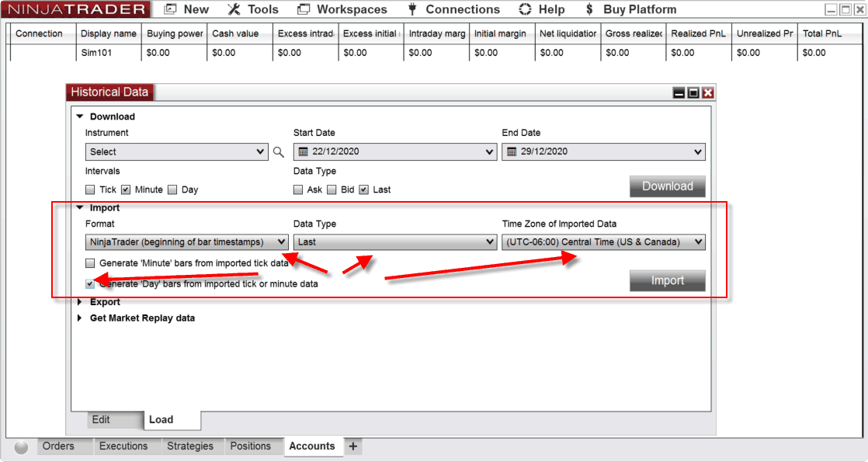Click the Net liquidation column header
Viewport: 868px width, 462px height.
tap(568, 34)
